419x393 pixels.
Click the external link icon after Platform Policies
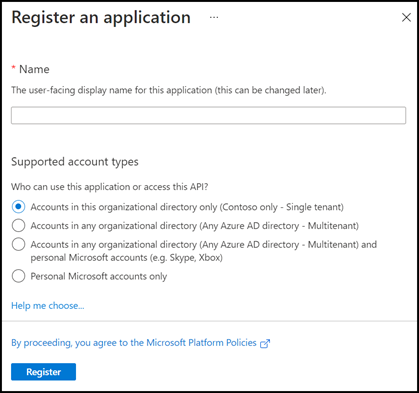click(265, 343)
